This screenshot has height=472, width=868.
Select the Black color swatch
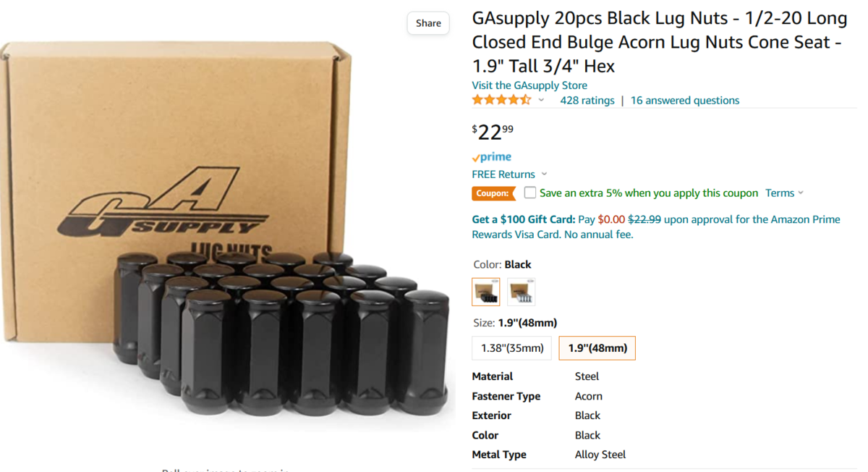tap(486, 292)
